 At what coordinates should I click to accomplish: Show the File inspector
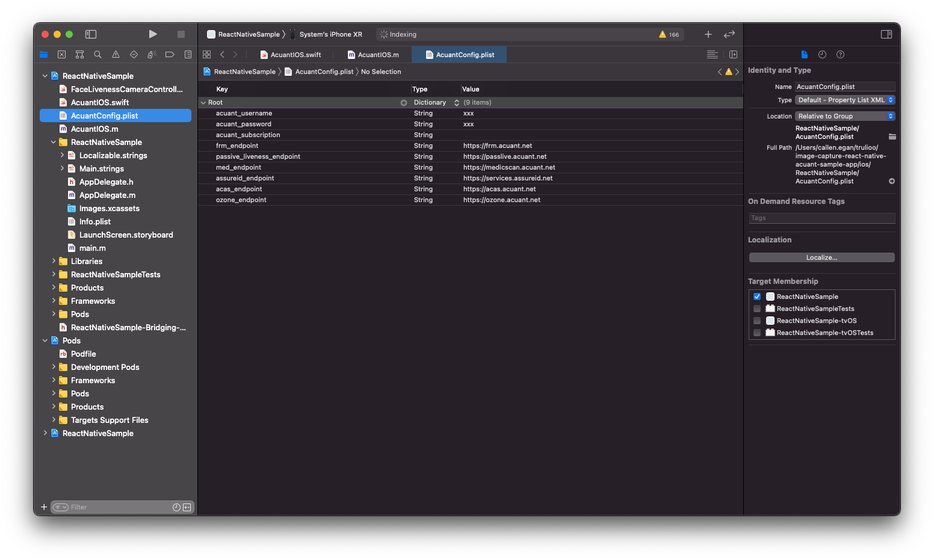click(805, 55)
